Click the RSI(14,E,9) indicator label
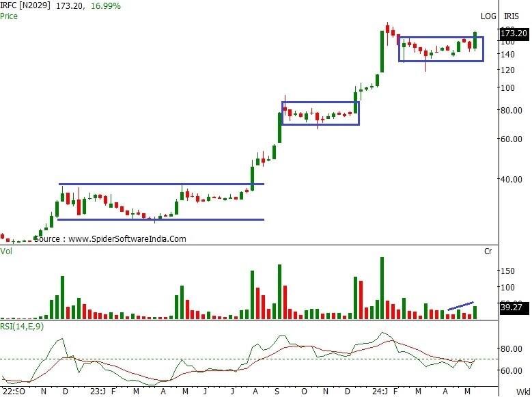The width and height of the screenshot is (532, 397). [22, 327]
